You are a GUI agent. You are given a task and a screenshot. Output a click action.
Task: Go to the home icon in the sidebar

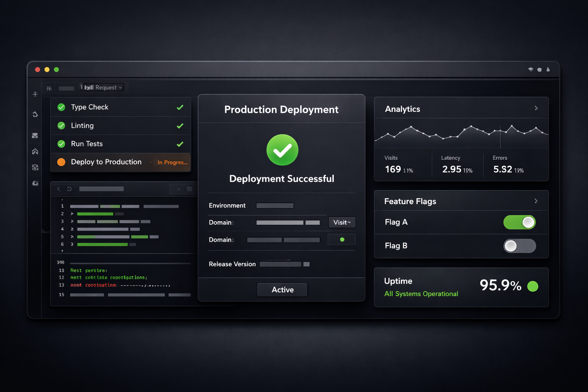pos(35,151)
